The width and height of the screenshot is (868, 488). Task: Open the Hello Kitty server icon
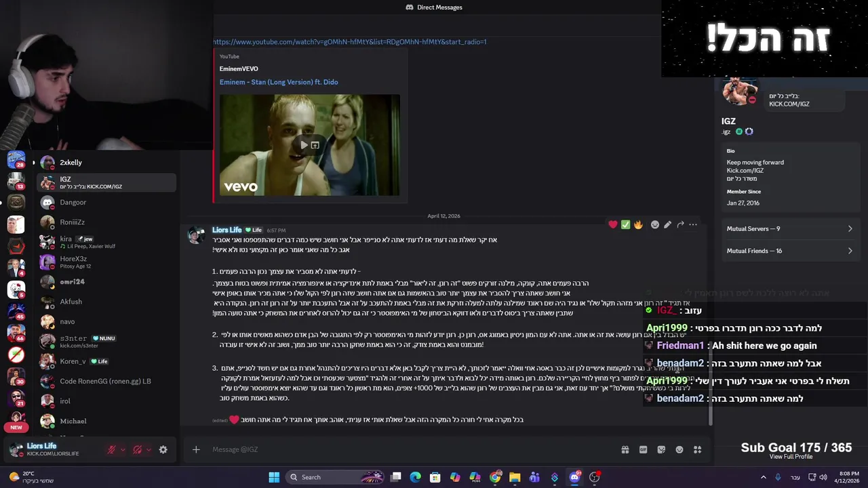16,289
